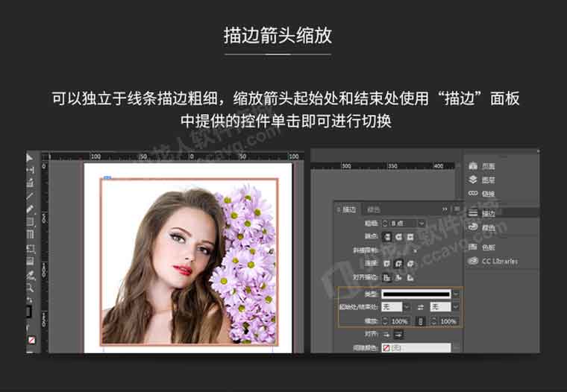Image resolution: width=567 pixels, height=392 pixels.
Task: Open the start arrowhead (起始处) dropdown
Action: pyautogui.click(x=407, y=306)
